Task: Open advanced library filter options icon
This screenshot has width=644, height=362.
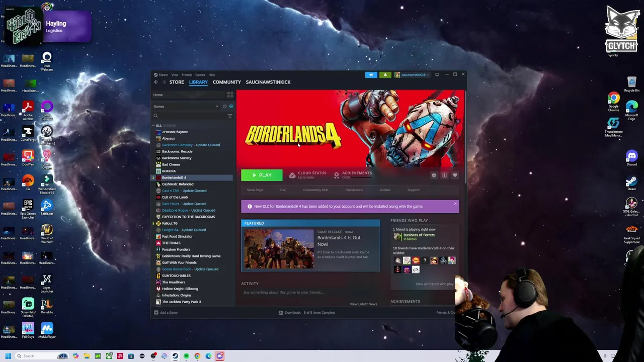Action: coord(230,116)
